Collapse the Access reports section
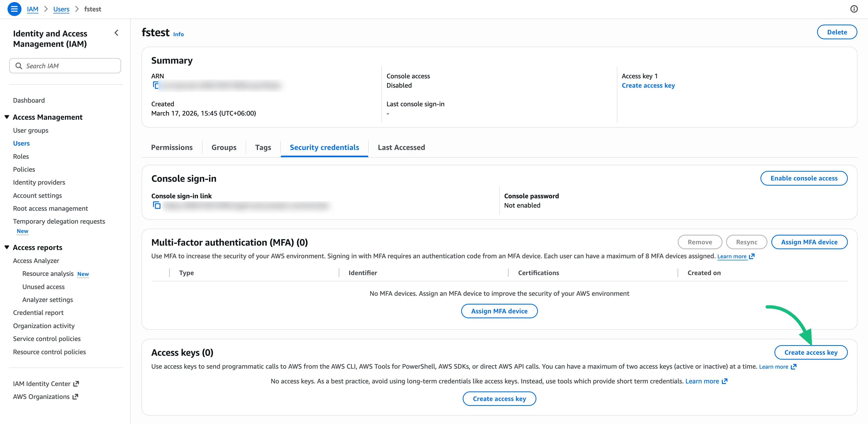The image size is (868, 424). coord(6,247)
